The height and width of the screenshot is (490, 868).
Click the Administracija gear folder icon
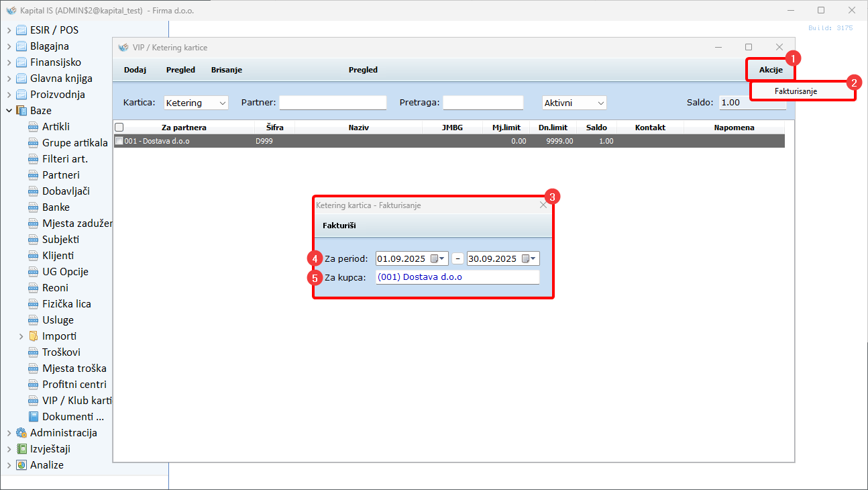(21, 433)
